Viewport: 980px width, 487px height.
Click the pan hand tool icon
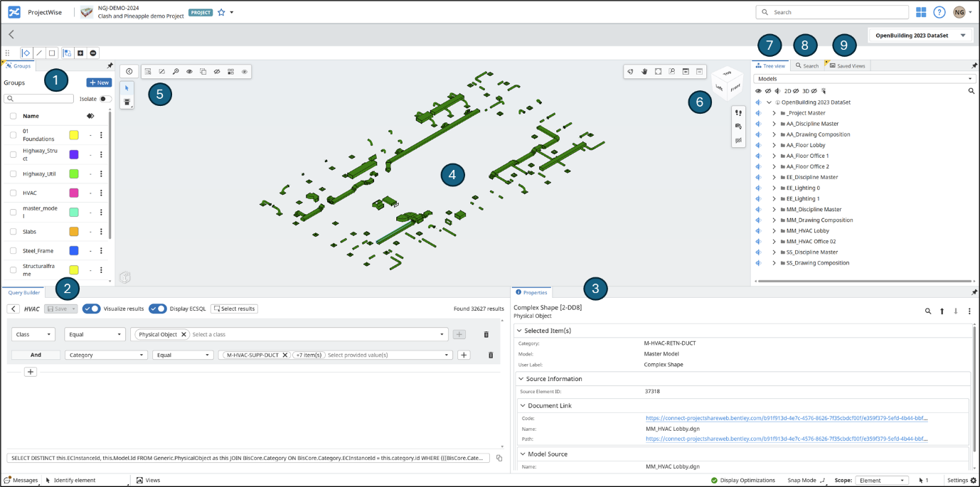coord(644,72)
